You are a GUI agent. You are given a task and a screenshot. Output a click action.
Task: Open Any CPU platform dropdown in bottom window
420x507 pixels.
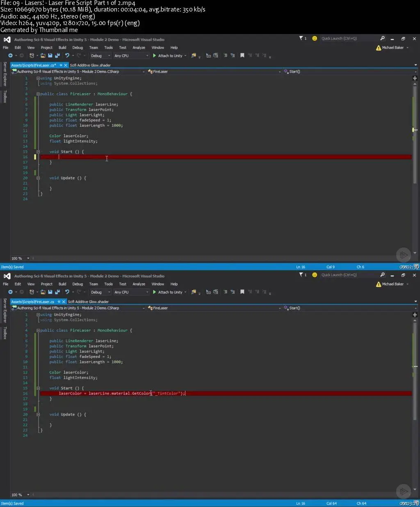(x=131, y=292)
